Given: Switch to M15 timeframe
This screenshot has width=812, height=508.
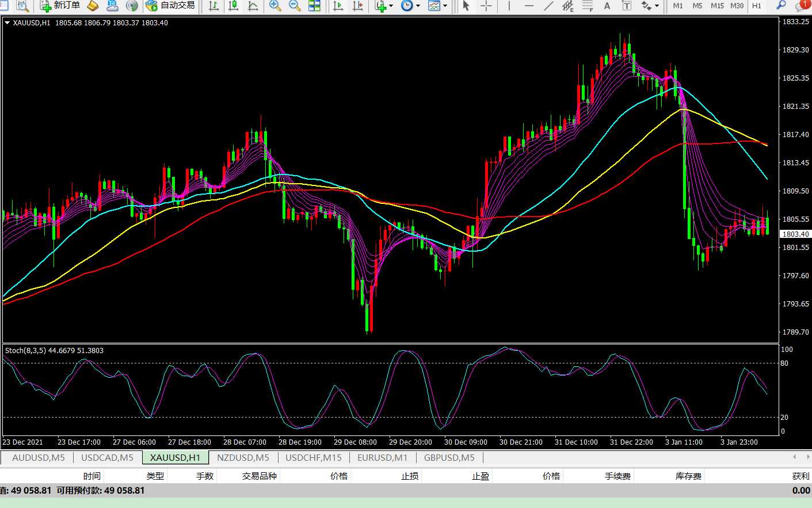Looking at the screenshot, I should 717,6.
